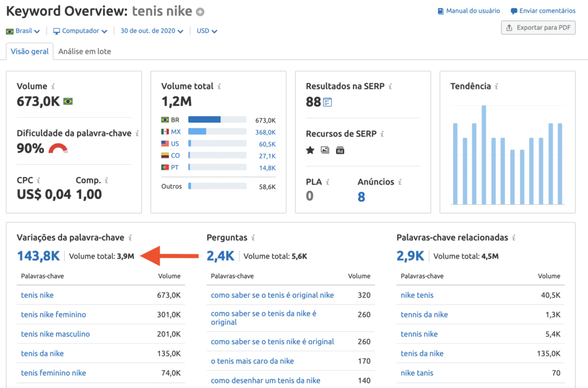Show Anúncios info tooltip icon
Image resolution: width=588 pixels, height=388 pixels.
[400, 182]
